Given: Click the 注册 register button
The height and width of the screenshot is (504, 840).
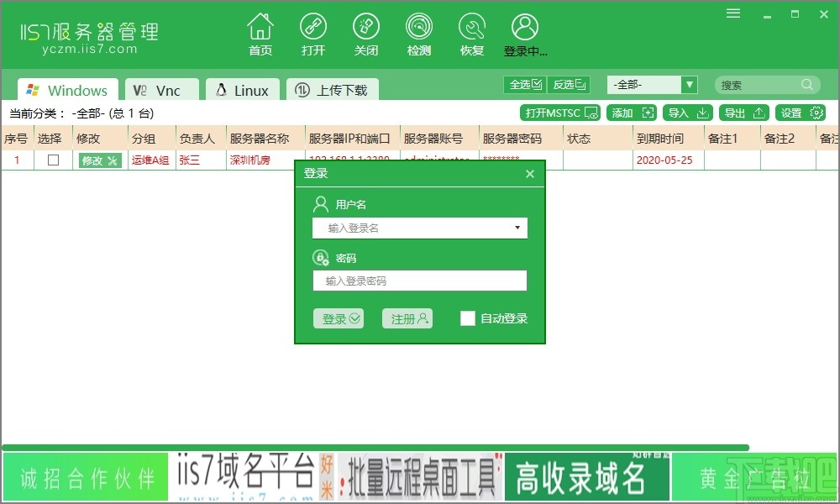Looking at the screenshot, I should [407, 319].
